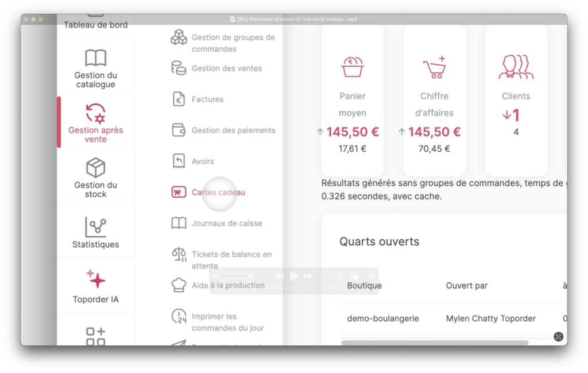Open Gestion des ventes menu entry
This screenshot has width=588, height=373.
coord(226,68)
